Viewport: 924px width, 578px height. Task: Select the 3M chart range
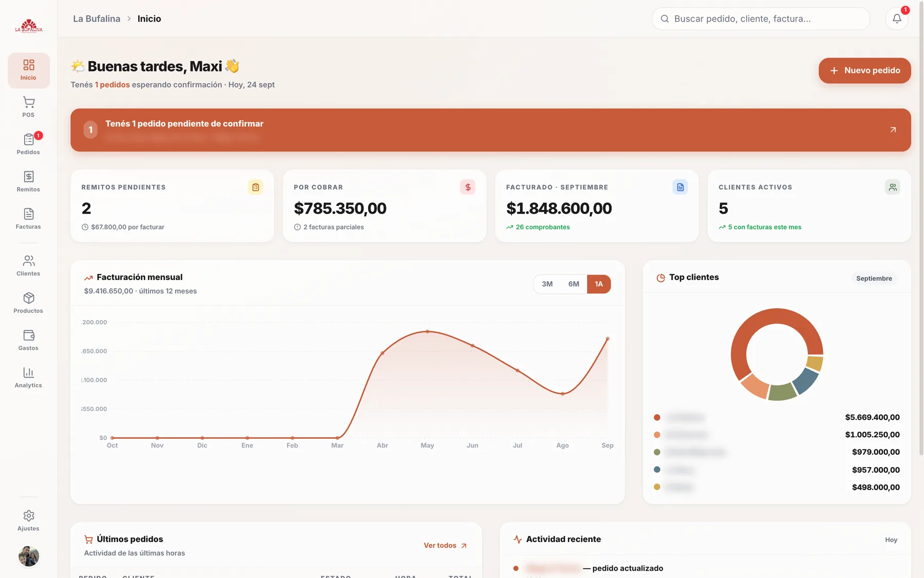[547, 284]
